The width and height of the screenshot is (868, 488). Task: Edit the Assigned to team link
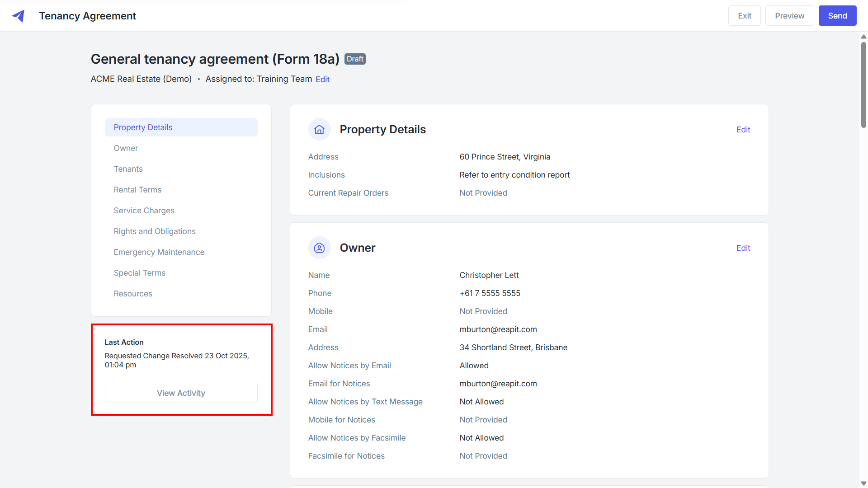click(322, 80)
